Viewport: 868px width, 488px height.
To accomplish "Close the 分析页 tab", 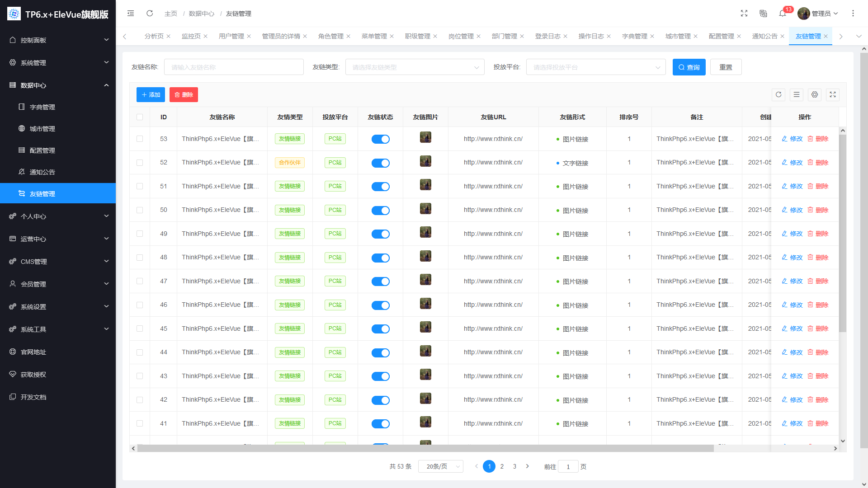I will [x=169, y=36].
